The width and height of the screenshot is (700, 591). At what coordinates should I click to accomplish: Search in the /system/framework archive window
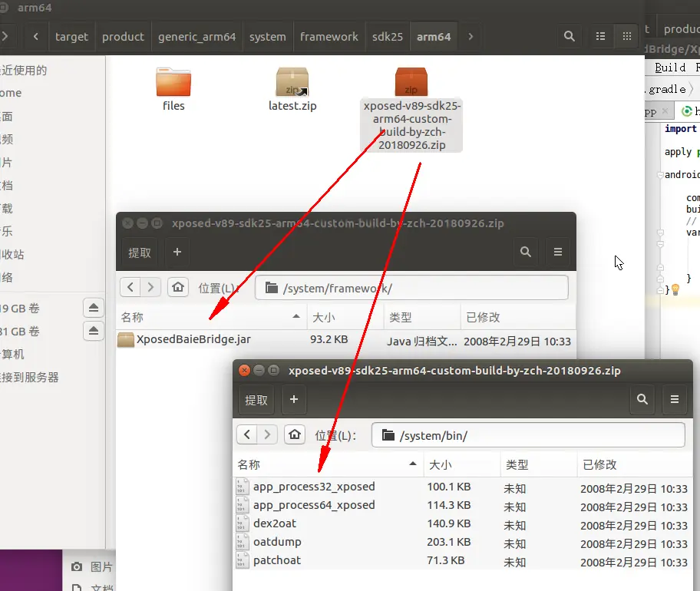[526, 253]
